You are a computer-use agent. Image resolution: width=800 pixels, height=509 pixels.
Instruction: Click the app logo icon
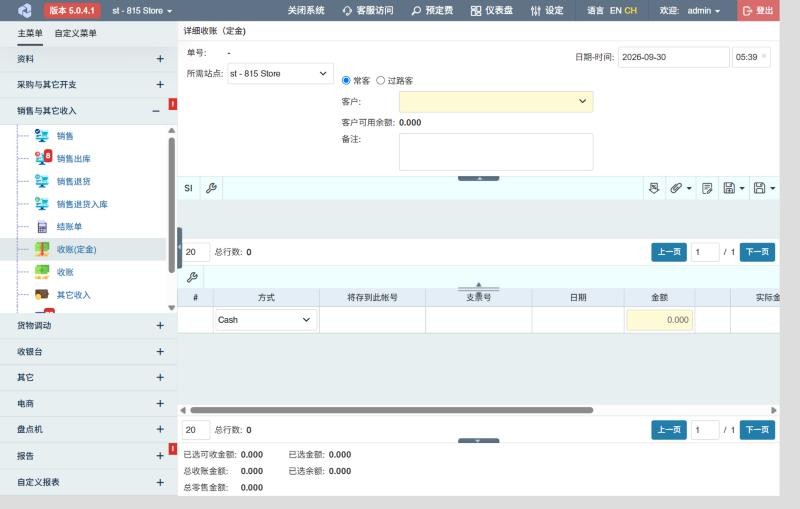tap(24, 10)
